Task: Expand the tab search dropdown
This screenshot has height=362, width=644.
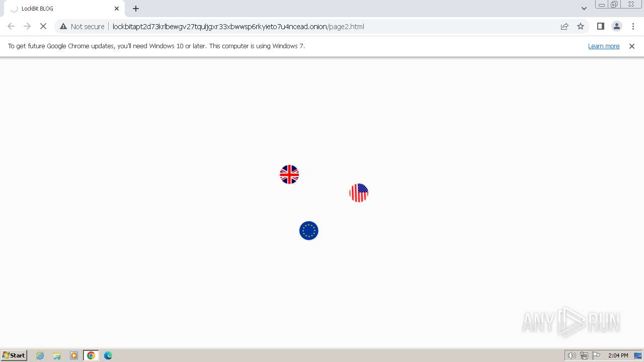Action: (584, 9)
